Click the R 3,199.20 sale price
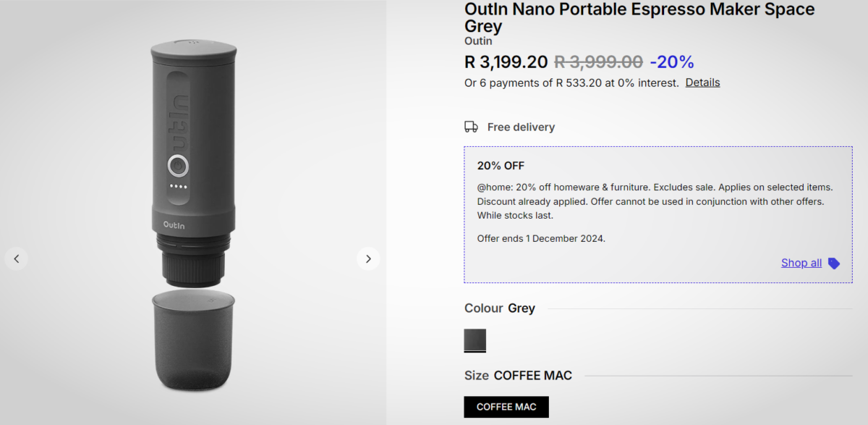This screenshot has height=425, width=868. (x=506, y=62)
